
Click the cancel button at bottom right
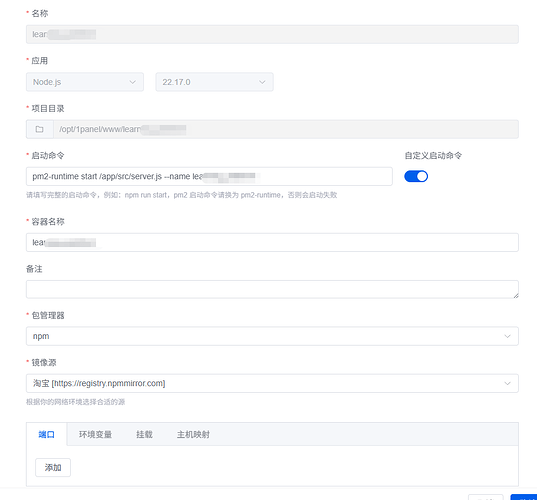pyautogui.click(x=486, y=497)
